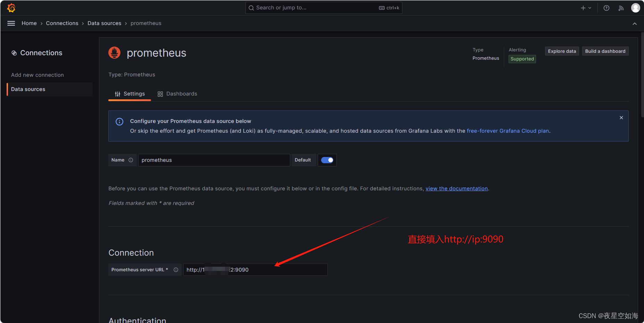Click the user profile avatar

pos(635,8)
